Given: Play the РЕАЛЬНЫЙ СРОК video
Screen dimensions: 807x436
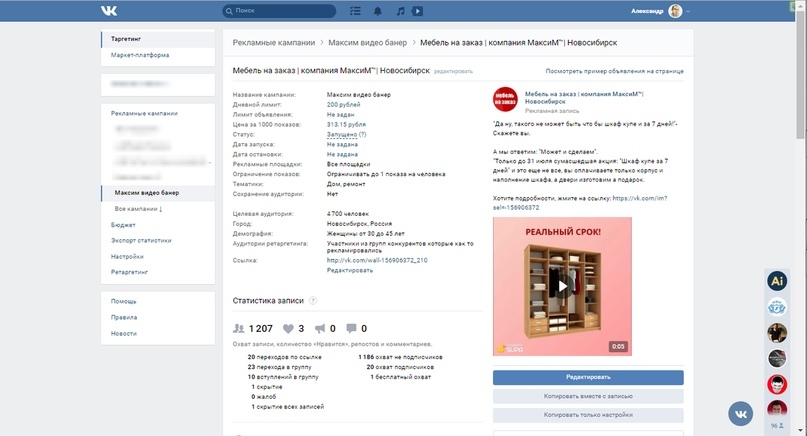Looking at the screenshot, I should pyautogui.click(x=563, y=286).
